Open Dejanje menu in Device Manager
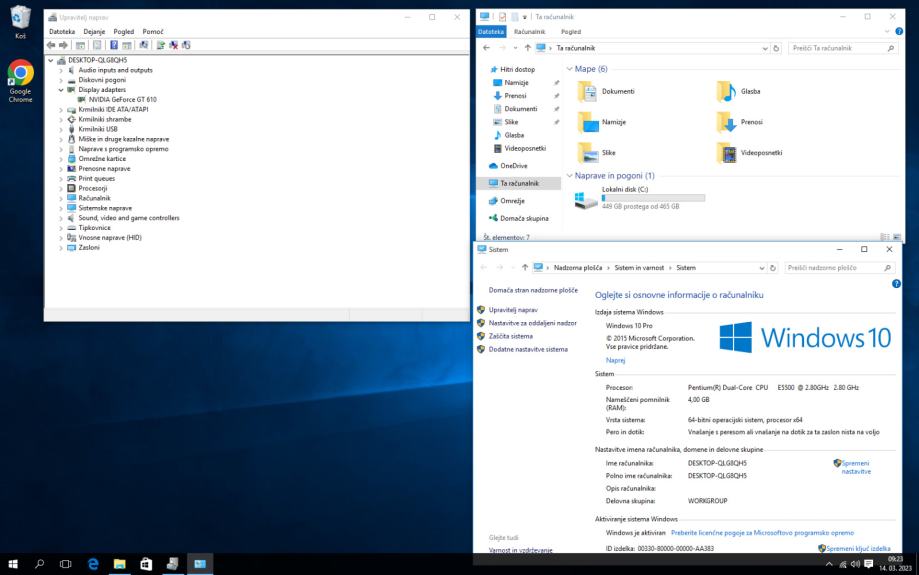The height and width of the screenshot is (575, 919). (94, 32)
